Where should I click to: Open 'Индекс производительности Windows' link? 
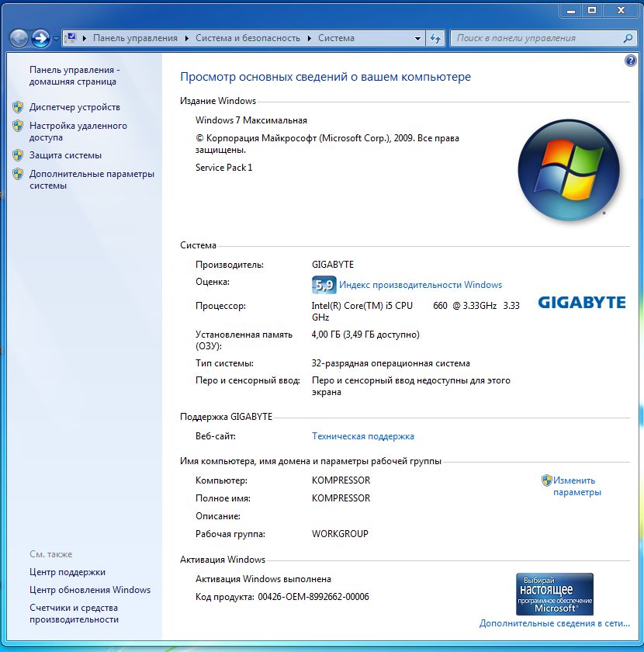(x=421, y=285)
